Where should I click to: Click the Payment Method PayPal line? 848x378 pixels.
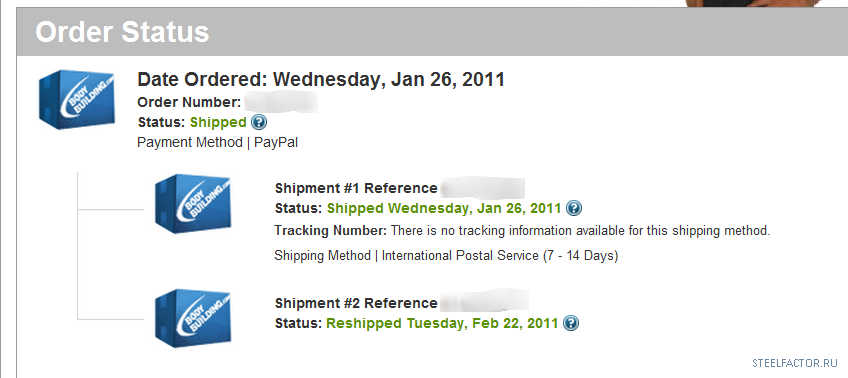coord(217,143)
